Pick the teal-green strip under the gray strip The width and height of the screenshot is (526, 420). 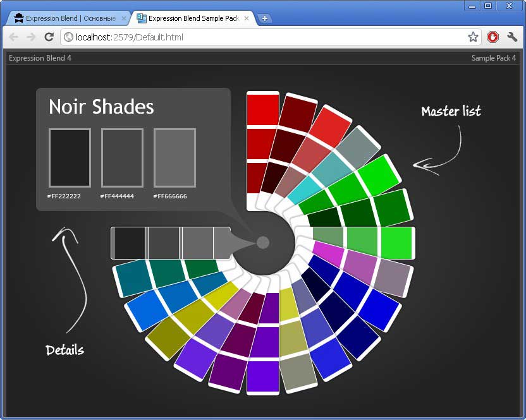coord(166,274)
